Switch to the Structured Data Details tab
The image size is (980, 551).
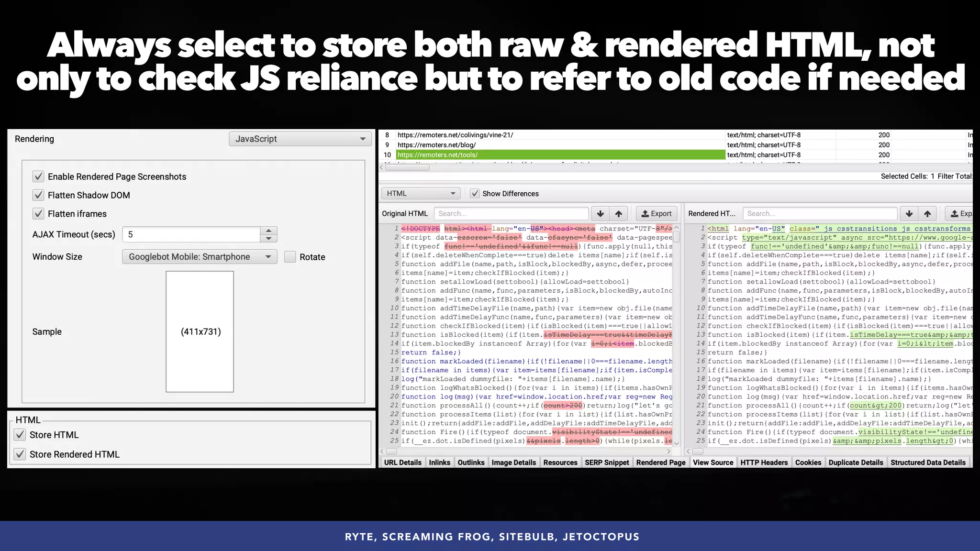[928, 463]
